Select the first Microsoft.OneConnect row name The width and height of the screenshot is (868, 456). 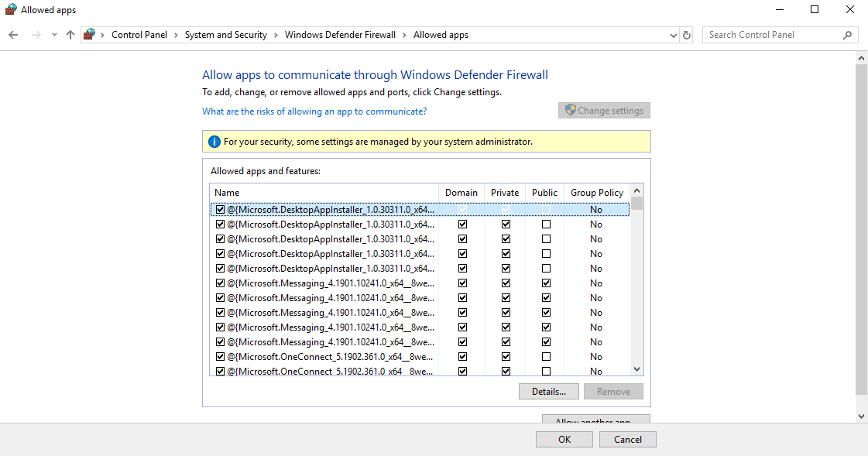pyautogui.click(x=330, y=357)
